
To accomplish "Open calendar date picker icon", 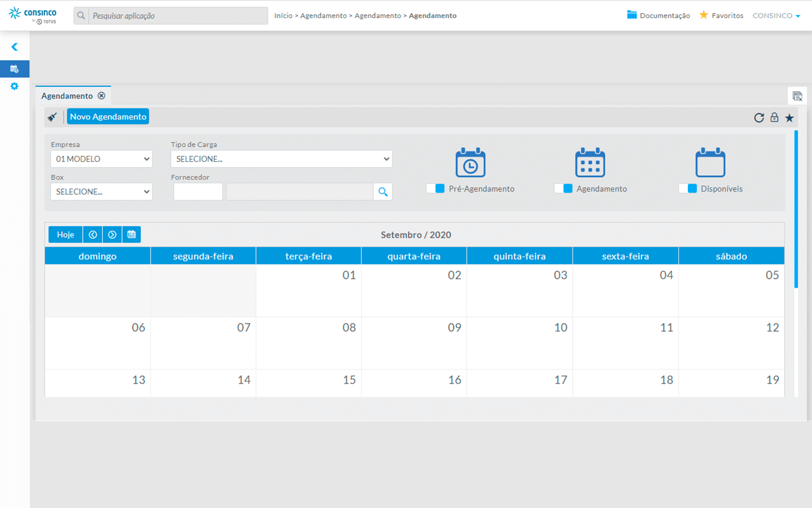I will click(x=131, y=235).
